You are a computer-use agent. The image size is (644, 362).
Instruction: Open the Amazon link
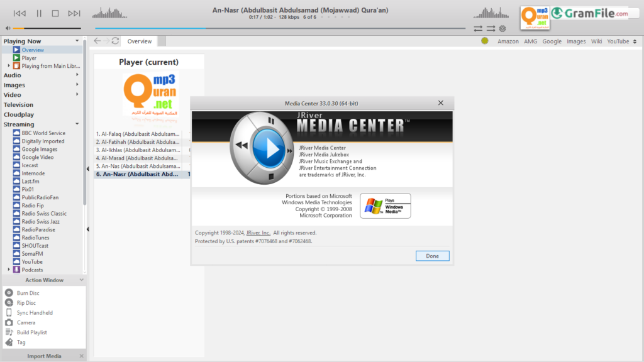[x=508, y=41]
